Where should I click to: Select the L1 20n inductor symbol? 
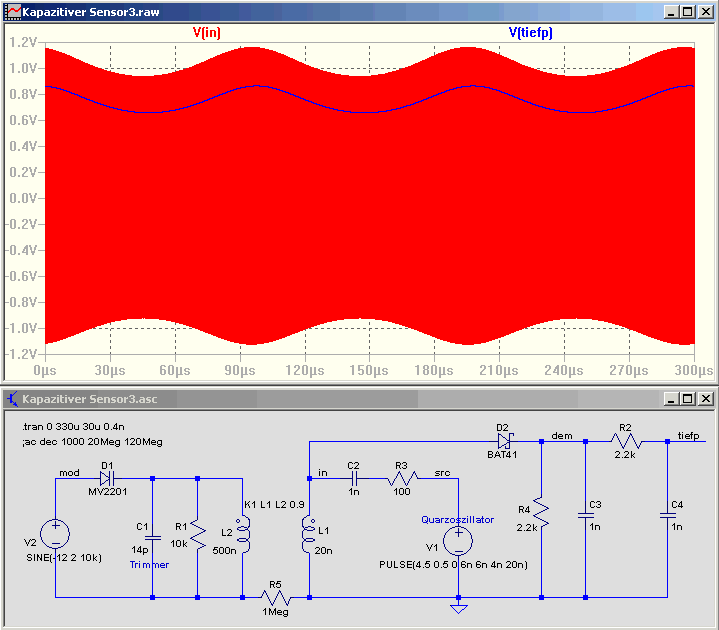pos(309,534)
